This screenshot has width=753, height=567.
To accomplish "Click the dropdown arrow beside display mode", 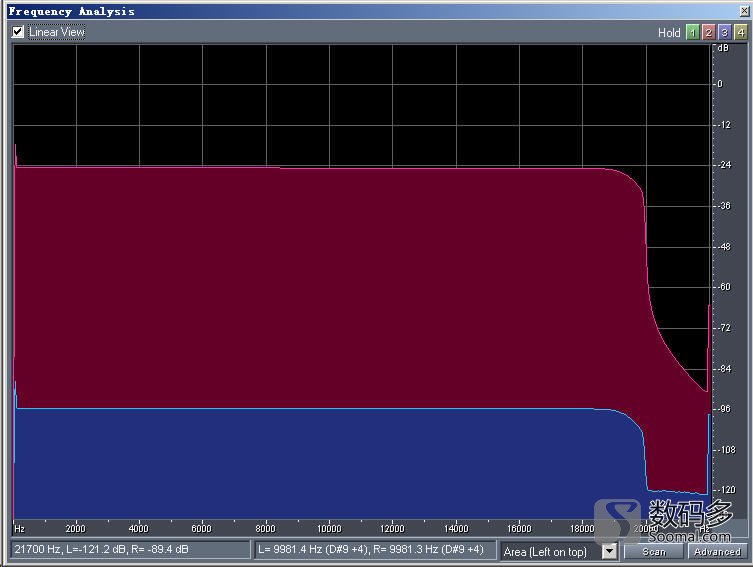I will tap(610, 551).
